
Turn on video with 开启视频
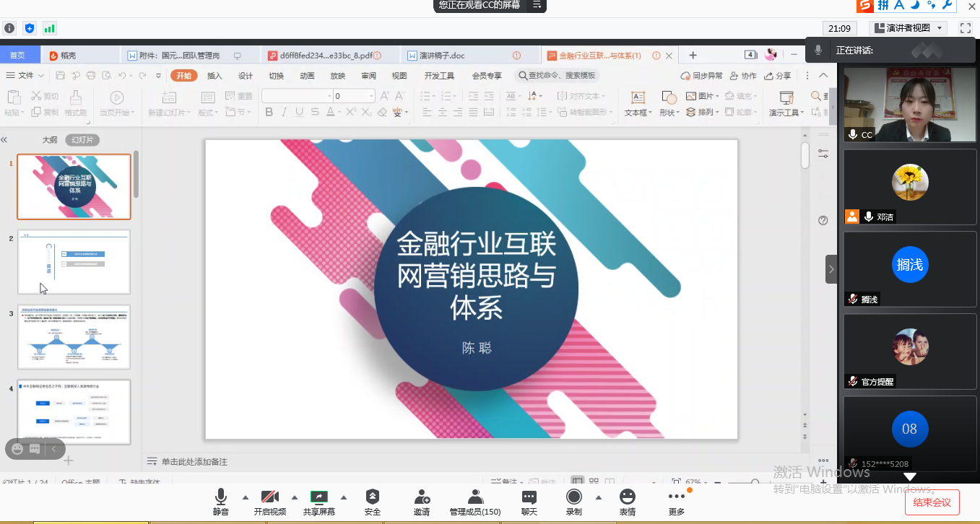(x=269, y=497)
